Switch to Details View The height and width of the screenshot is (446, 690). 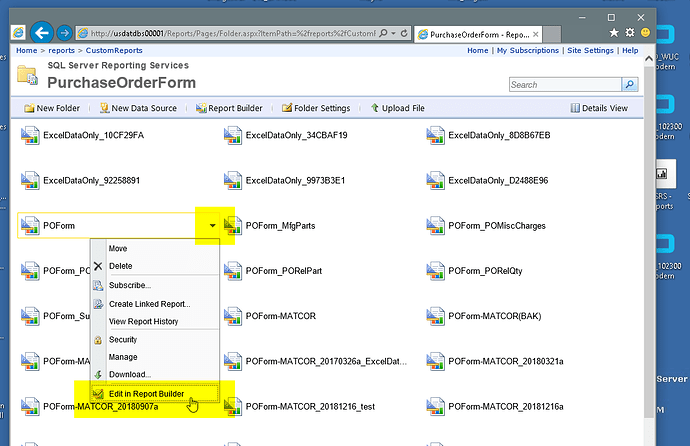tap(599, 108)
